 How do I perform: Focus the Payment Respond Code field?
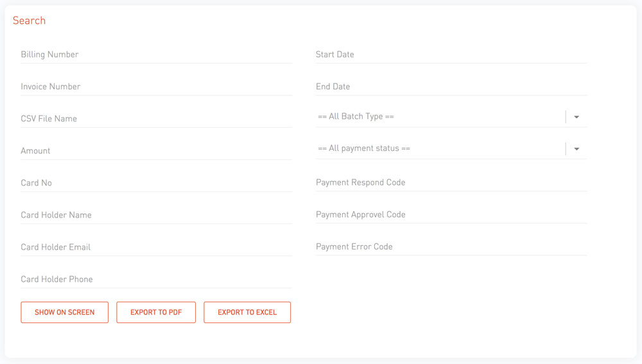click(451, 182)
